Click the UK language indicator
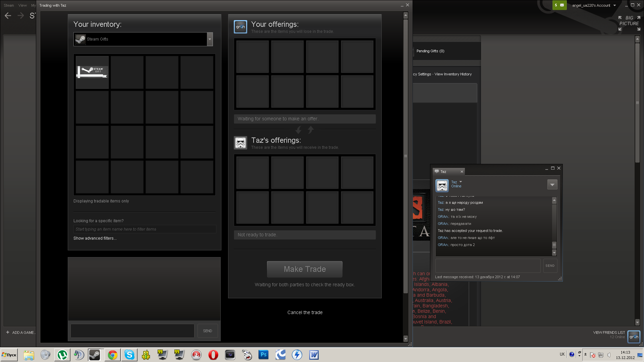 point(562,354)
